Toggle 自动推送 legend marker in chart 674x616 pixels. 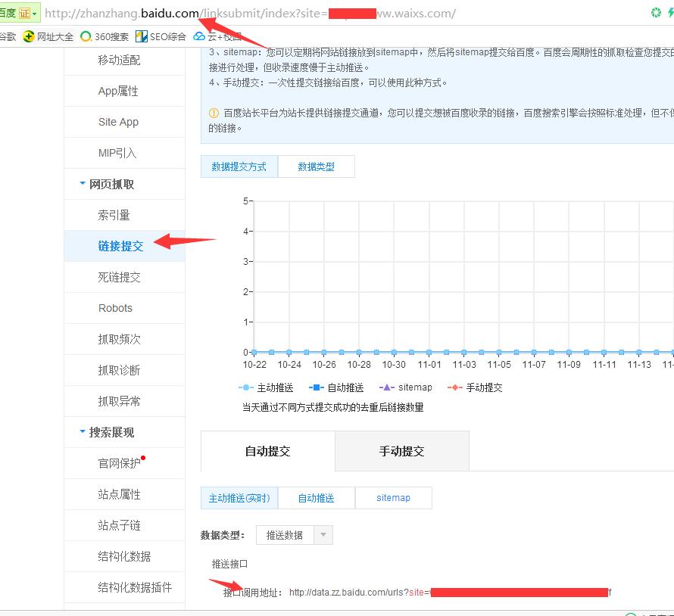coord(316,387)
